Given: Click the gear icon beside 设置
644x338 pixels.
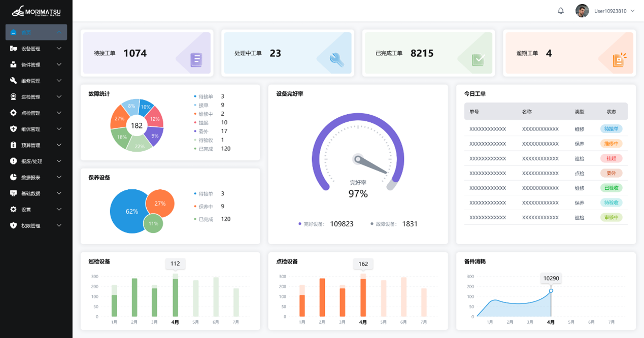Looking at the screenshot, I should pos(14,210).
